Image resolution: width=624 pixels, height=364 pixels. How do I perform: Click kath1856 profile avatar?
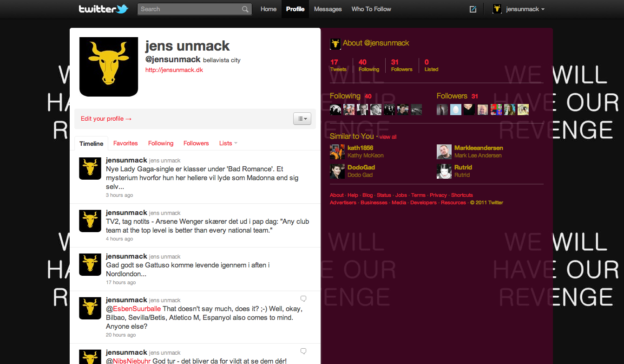[337, 152]
